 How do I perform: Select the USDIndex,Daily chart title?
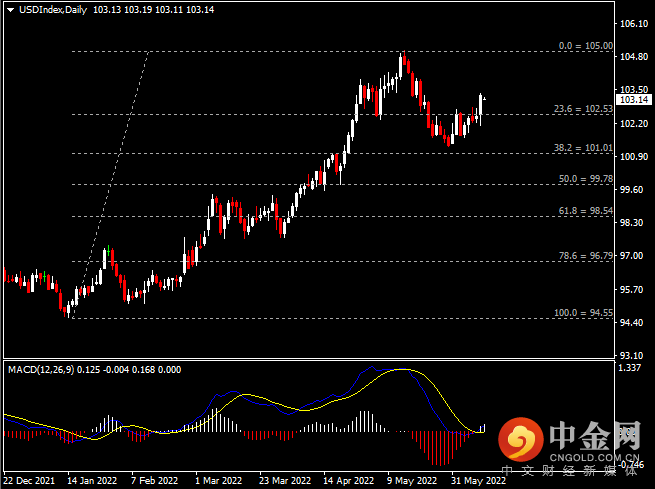point(53,10)
